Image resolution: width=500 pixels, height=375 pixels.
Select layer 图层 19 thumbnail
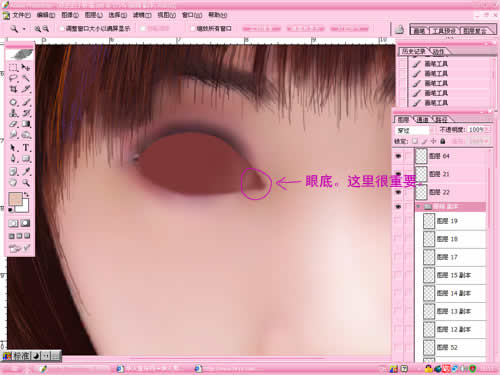tap(429, 221)
